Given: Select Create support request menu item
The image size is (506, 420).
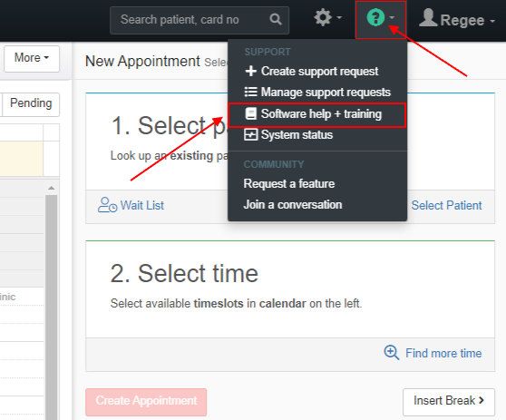Looking at the screenshot, I should pyautogui.click(x=311, y=72).
